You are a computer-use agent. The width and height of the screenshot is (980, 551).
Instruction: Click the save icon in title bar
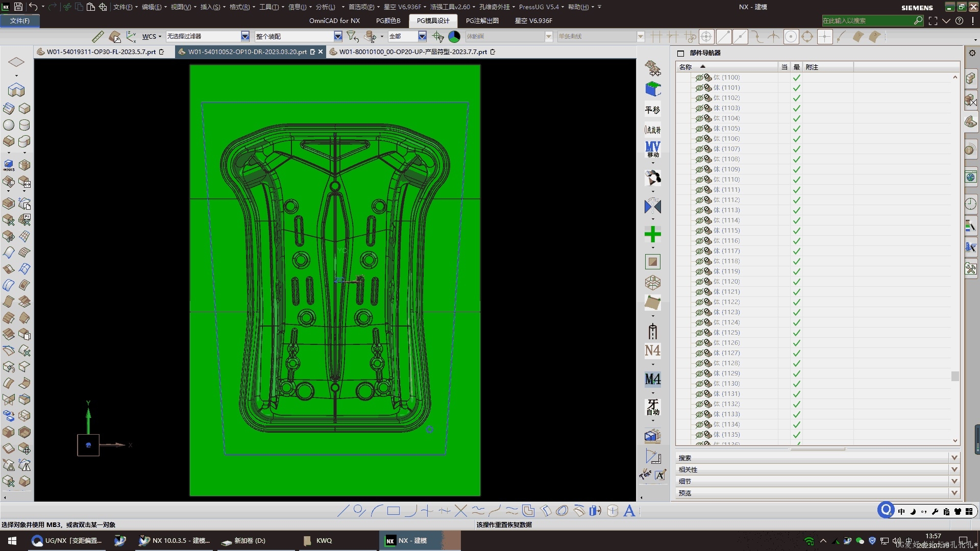tap(18, 7)
